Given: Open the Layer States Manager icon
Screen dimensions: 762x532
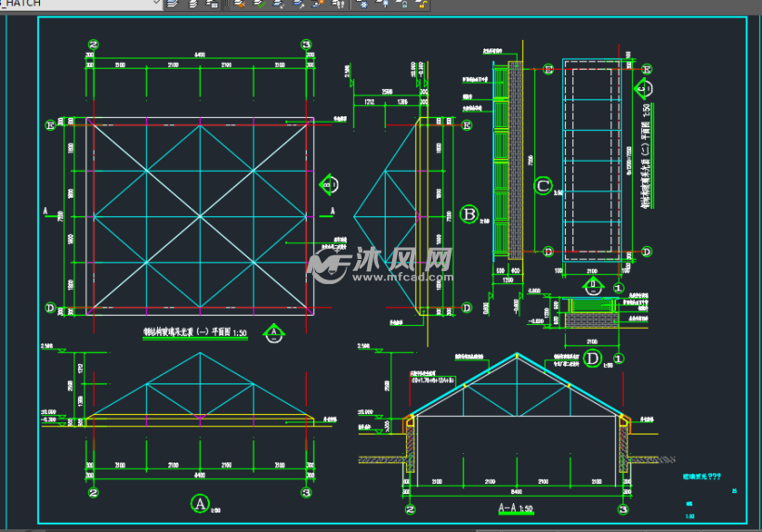Looking at the screenshot, I should pos(192,4).
